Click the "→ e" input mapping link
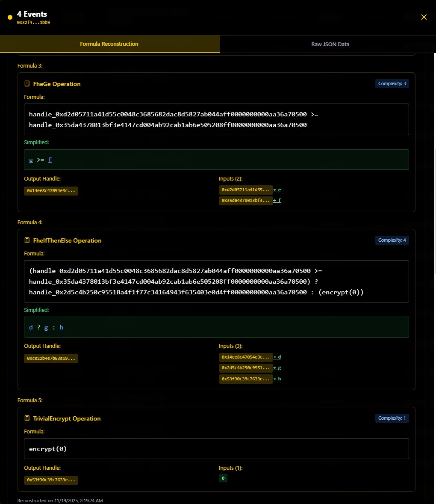This screenshot has width=436, height=504. coord(277,190)
